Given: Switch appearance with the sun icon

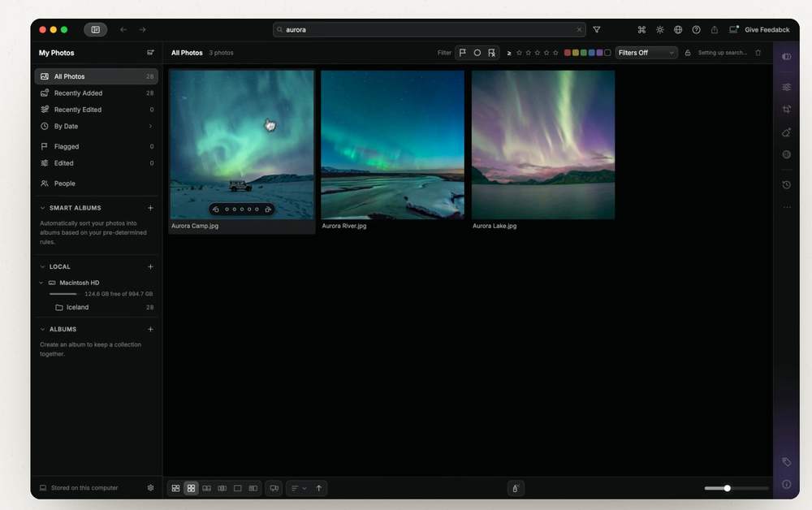Looking at the screenshot, I should [x=659, y=30].
